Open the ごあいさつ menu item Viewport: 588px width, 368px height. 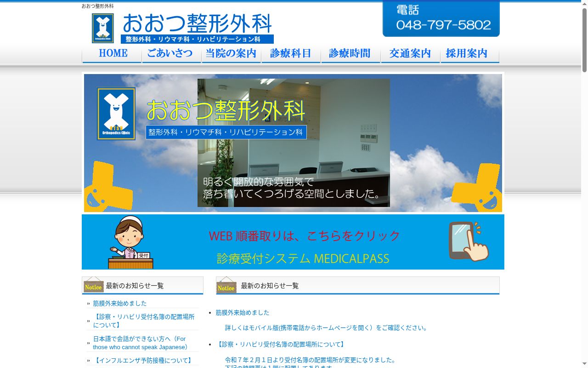tap(171, 54)
